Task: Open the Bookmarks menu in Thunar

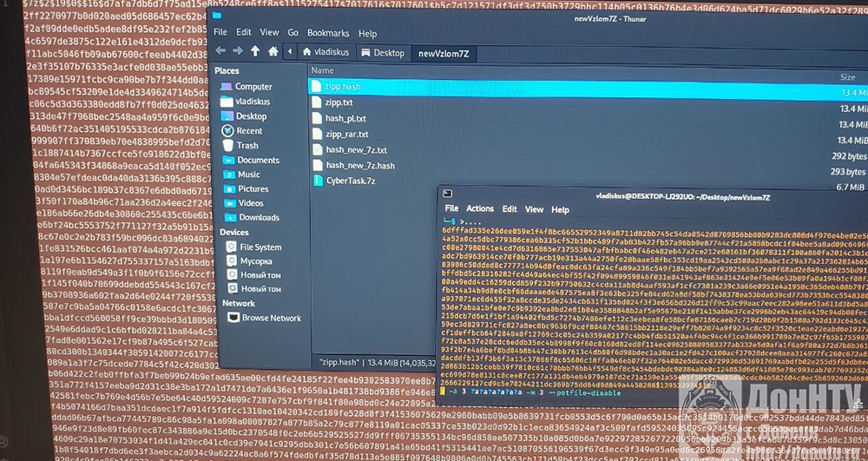Action: 328,33
